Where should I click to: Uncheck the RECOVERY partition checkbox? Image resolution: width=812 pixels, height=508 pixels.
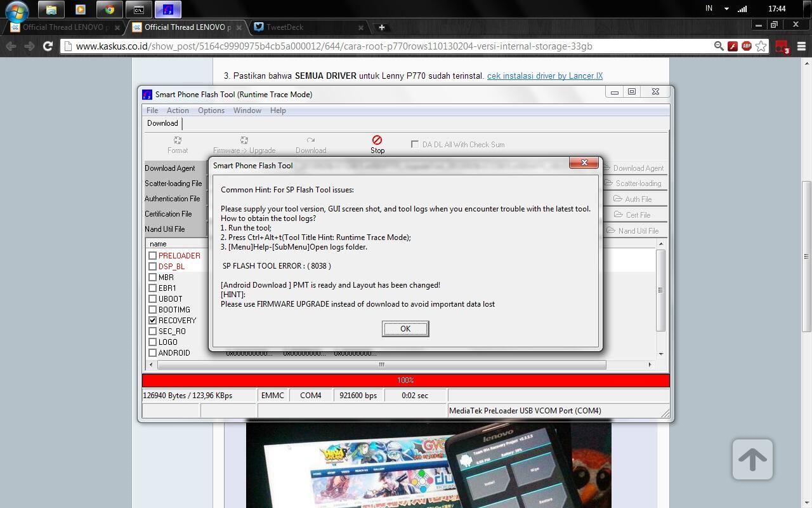click(152, 320)
